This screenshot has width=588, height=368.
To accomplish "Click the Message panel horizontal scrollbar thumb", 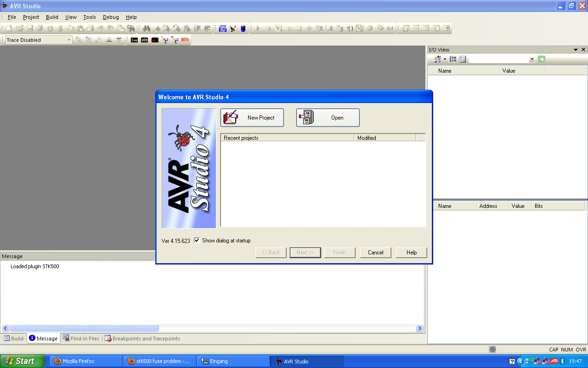I will [x=84, y=328].
